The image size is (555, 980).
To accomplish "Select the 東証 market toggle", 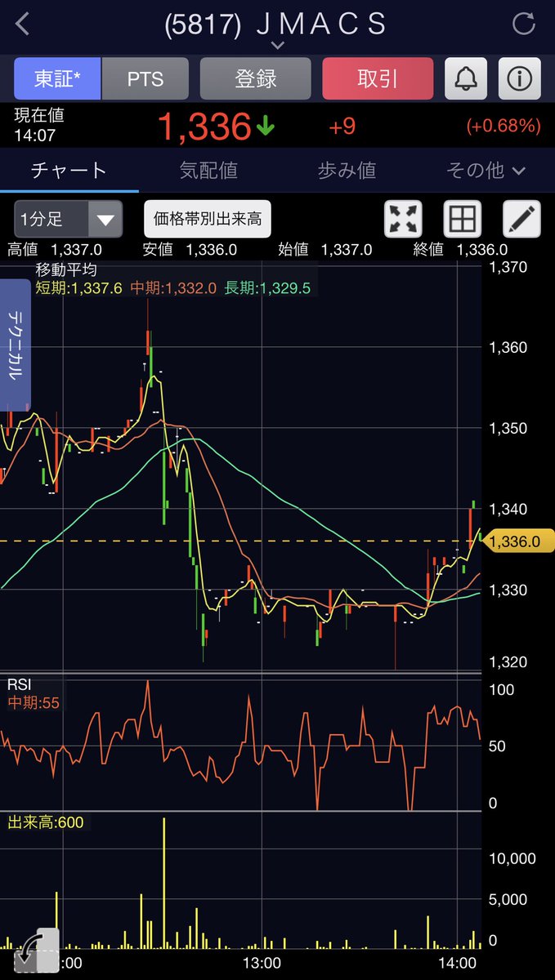I will pos(57,78).
